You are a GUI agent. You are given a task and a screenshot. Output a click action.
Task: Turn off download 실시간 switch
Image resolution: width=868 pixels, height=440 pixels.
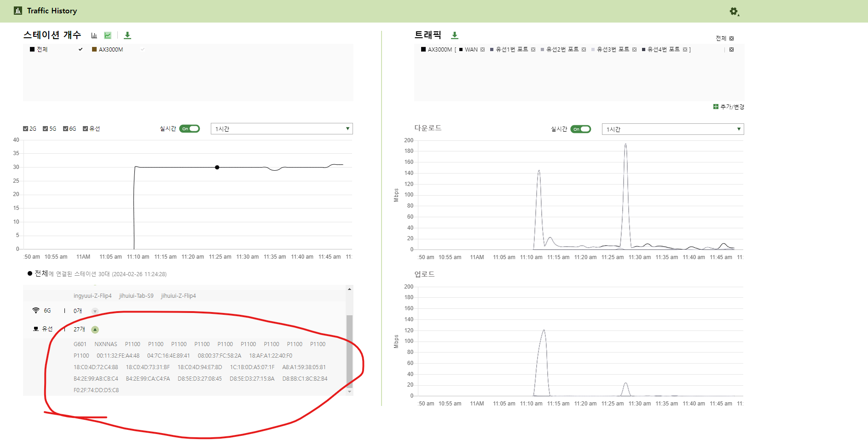581,129
